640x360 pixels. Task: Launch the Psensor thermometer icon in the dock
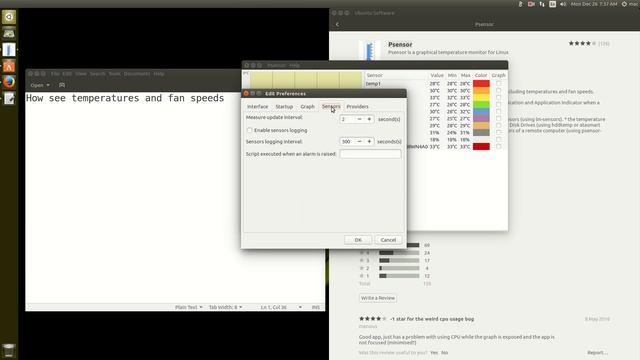coord(9,50)
